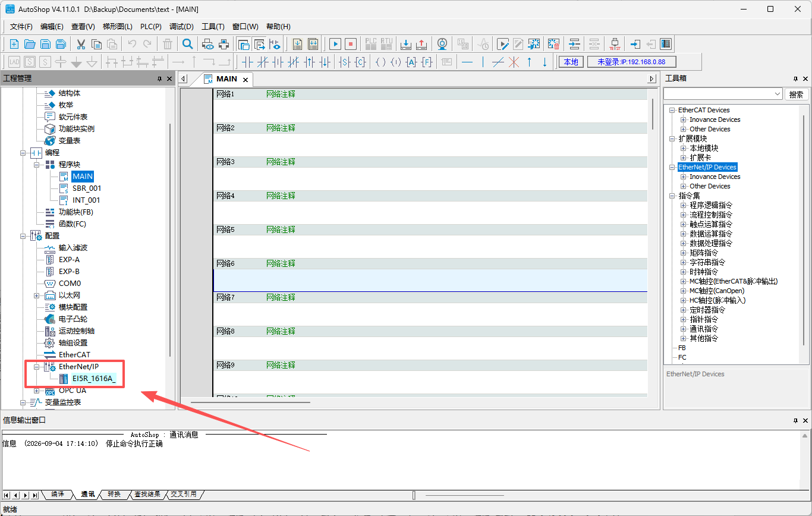Image resolution: width=812 pixels, height=516 pixels.
Task: Close the 工程管理 panel
Action: click(169, 78)
